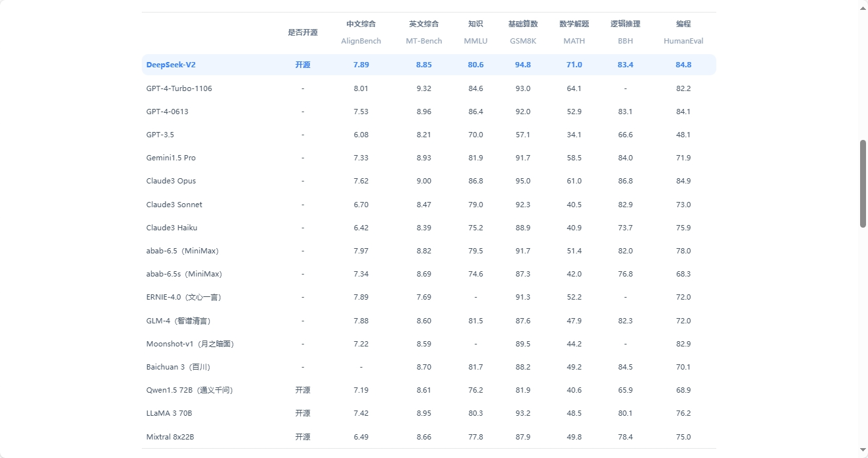Click DeepSeek-V2 BBH score 83.4
The width and height of the screenshot is (868, 458).
pyautogui.click(x=625, y=65)
